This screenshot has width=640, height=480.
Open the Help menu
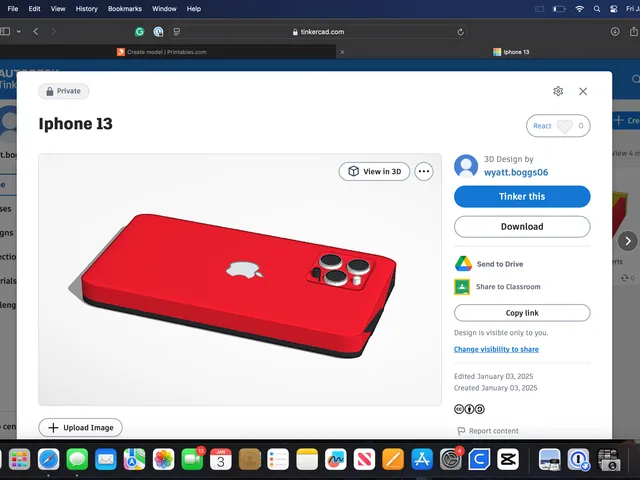(194, 9)
